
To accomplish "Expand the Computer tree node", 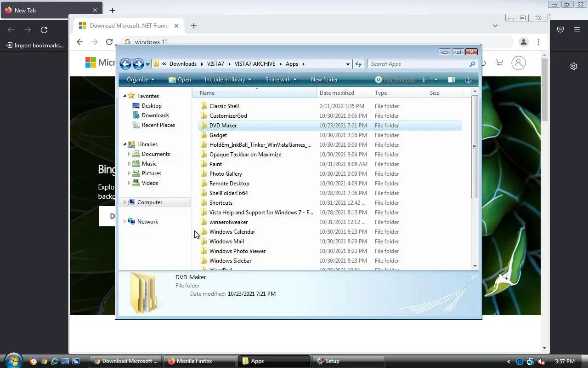I will 124,202.
